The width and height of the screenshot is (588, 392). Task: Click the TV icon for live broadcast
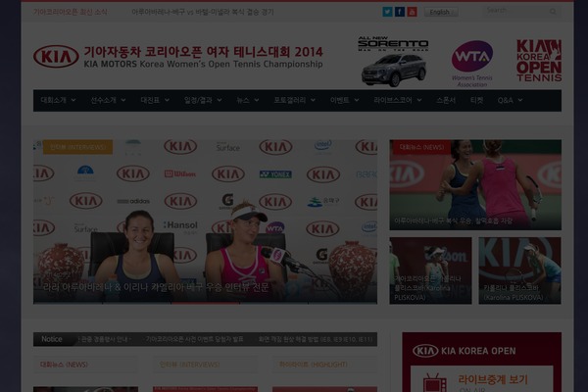pyautogui.click(x=434, y=383)
